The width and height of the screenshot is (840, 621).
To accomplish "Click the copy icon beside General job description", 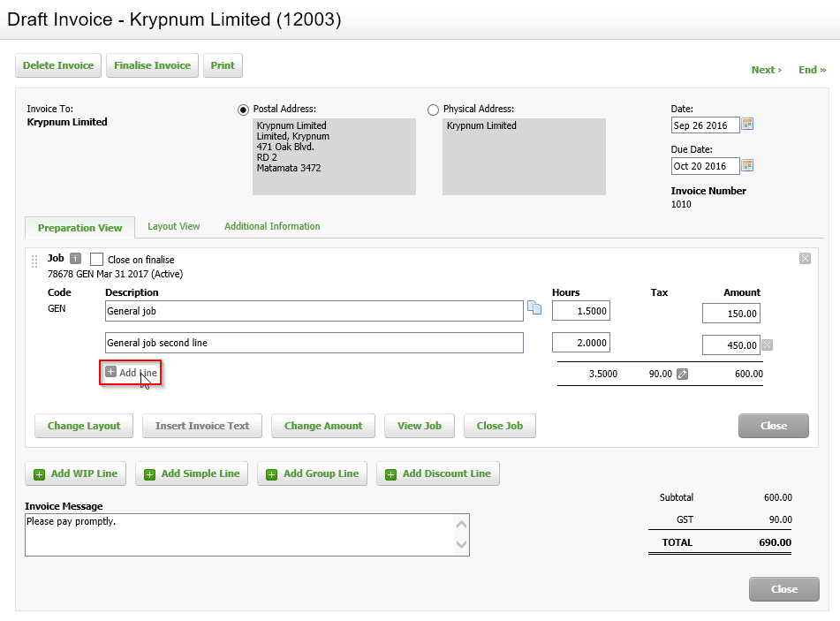I will pyautogui.click(x=534, y=310).
